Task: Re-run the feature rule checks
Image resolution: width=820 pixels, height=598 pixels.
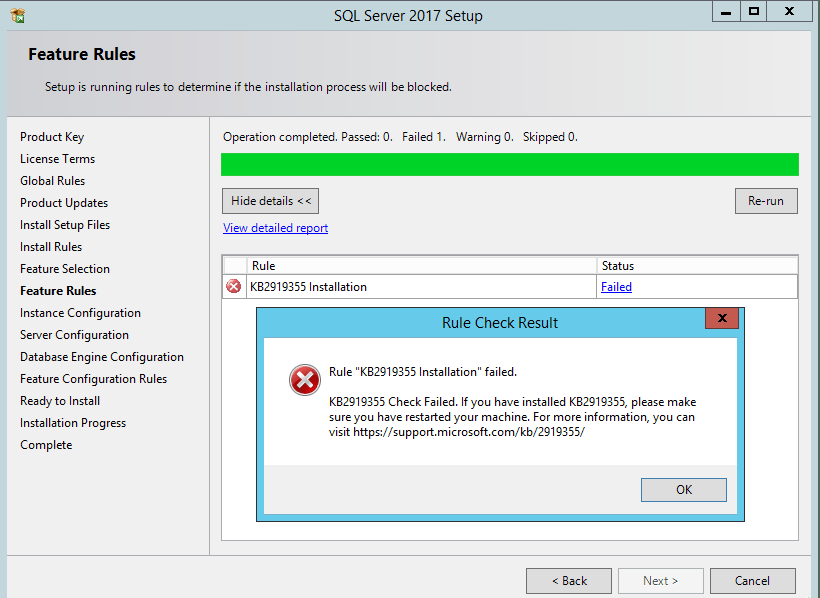Action: coord(766,201)
